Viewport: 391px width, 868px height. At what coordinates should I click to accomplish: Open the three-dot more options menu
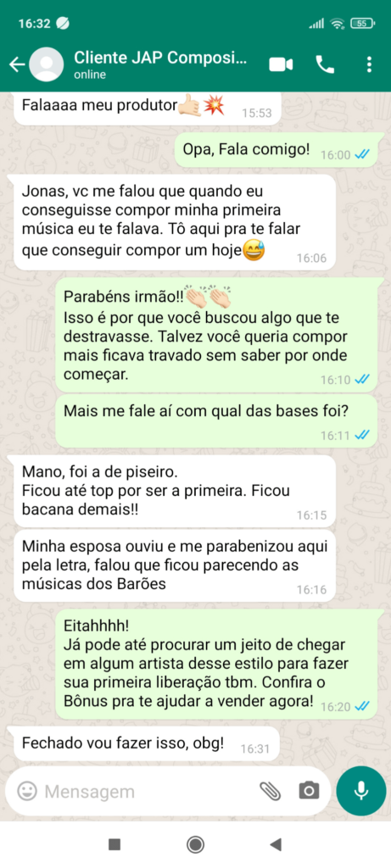pyautogui.click(x=370, y=64)
